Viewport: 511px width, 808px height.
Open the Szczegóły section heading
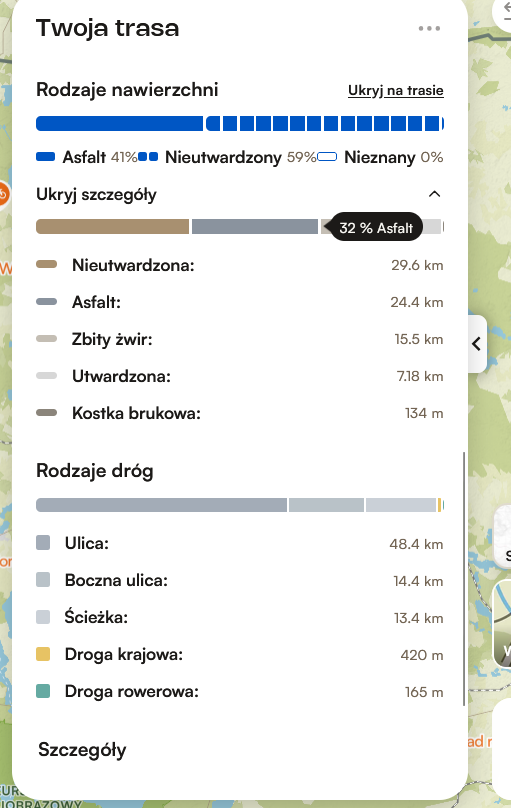pos(82,750)
